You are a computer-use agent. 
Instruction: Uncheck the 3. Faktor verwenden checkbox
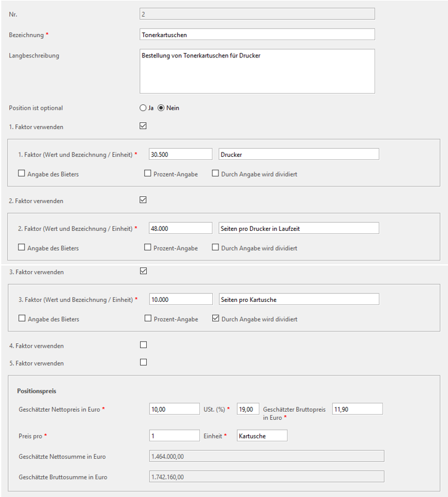tap(144, 271)
